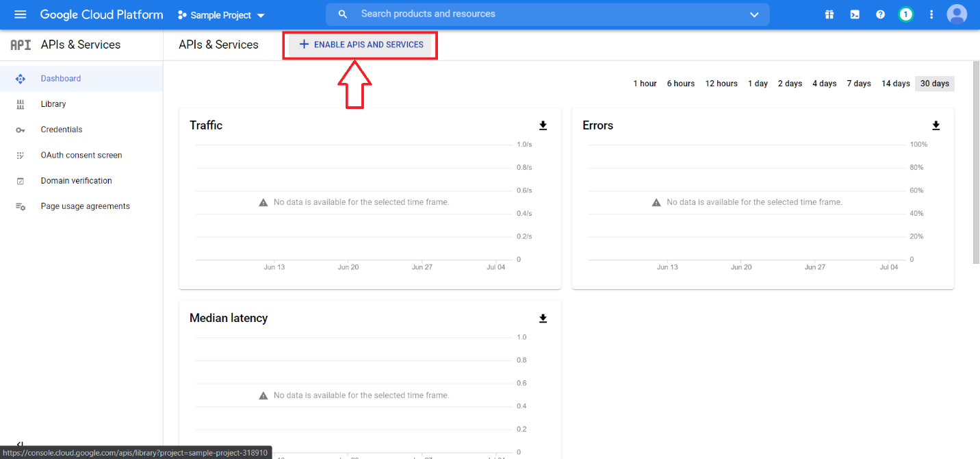Click the 100% axis label in Errors chart

point(918,145)
